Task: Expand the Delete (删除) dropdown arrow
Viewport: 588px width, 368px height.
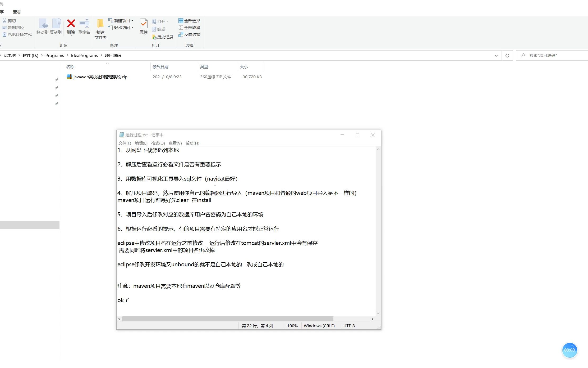Action: point(71,35)
